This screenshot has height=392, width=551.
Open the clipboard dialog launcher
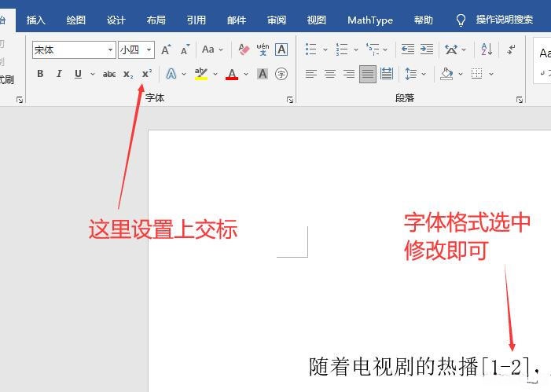[20, 100]
